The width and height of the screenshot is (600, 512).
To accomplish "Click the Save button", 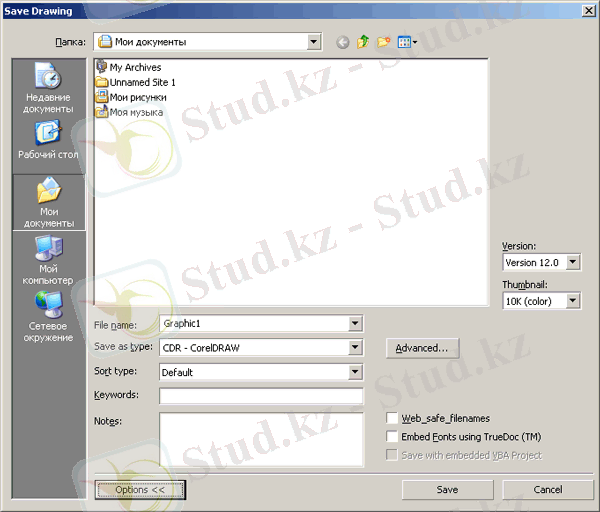I will [447, 489].
